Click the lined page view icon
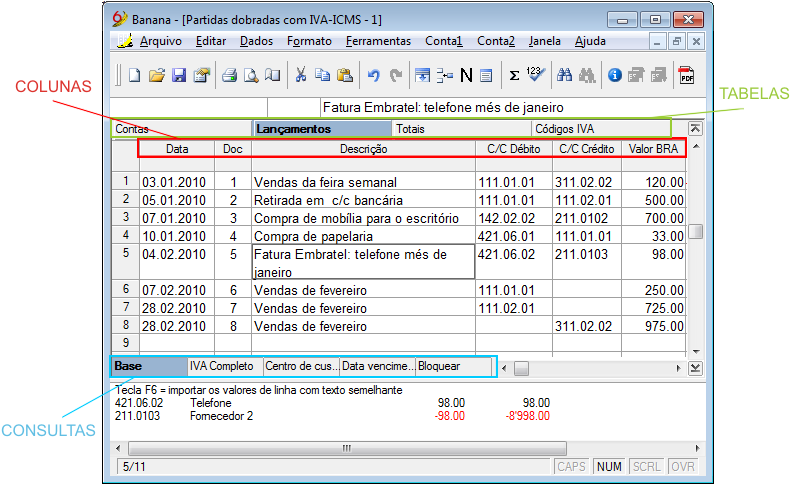The width and height of the screenshot is (800, 484). click(x=486, y=75)
